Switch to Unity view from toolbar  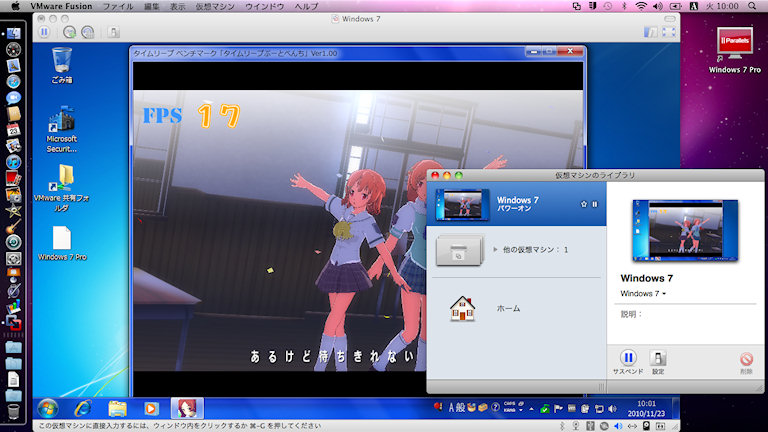tap(650, 32)
